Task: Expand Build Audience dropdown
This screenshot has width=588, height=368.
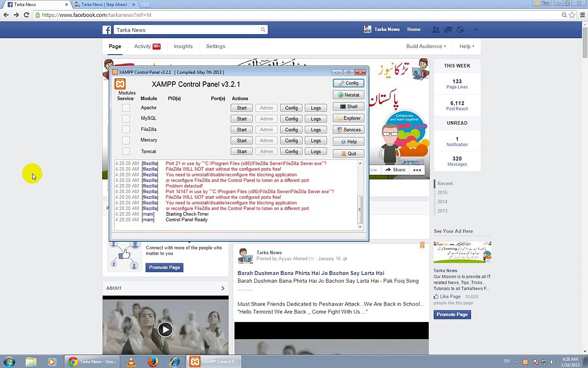Action: [426, 46]
